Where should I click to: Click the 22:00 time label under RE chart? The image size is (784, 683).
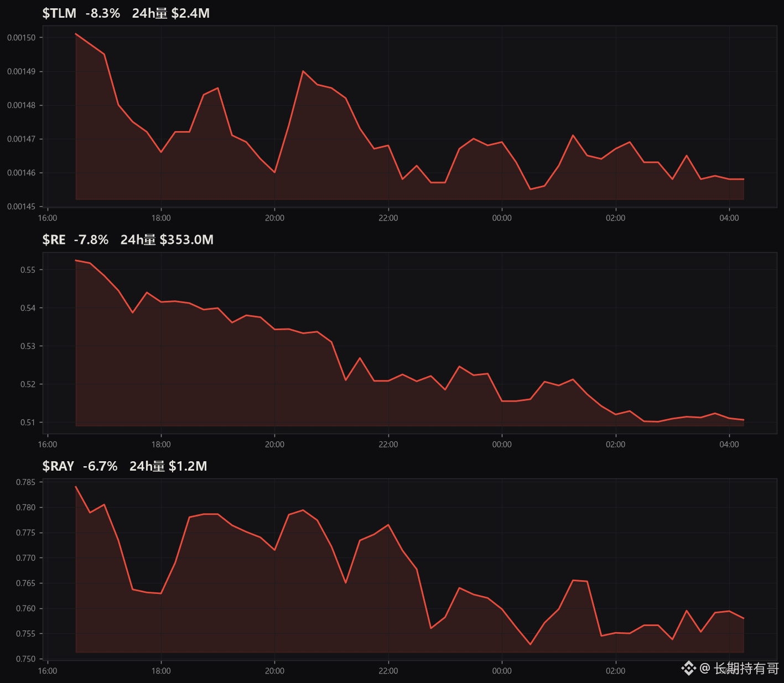click(x=388, y=445)
